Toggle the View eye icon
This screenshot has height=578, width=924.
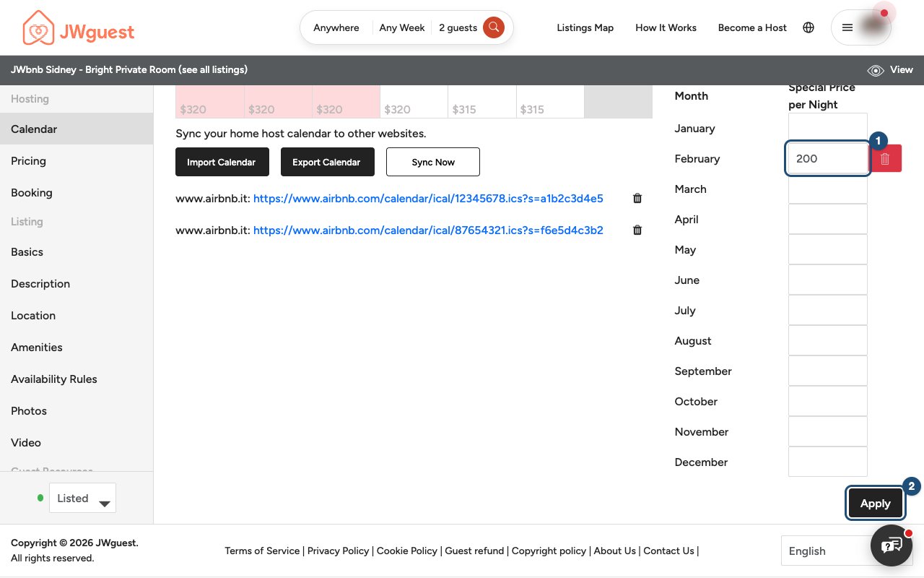coord(876,70)
